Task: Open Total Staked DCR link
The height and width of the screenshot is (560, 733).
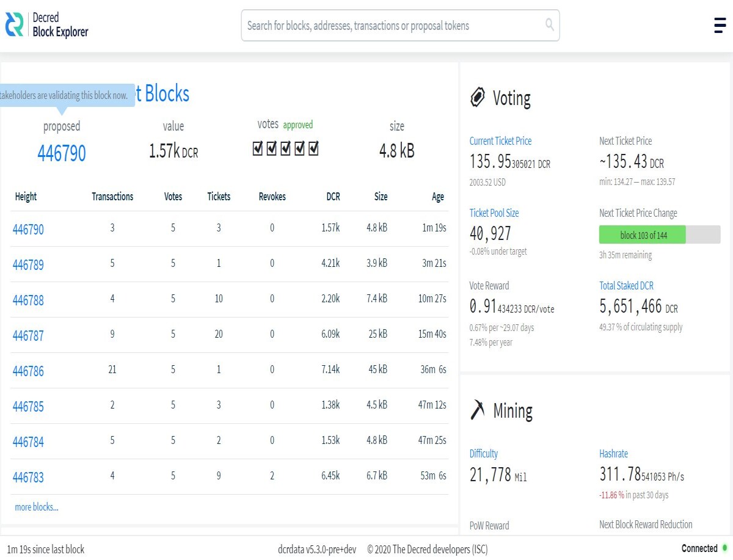Action: click(626, 285)
